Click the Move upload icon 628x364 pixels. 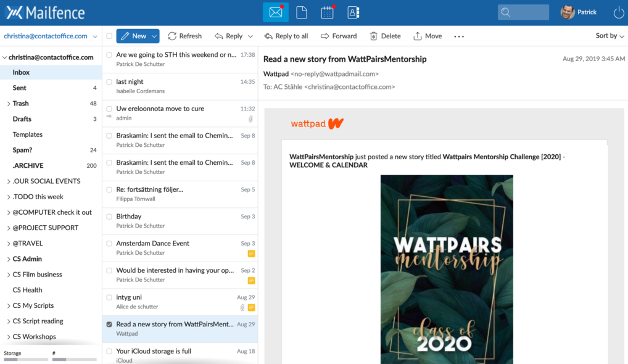pos(418,36)
